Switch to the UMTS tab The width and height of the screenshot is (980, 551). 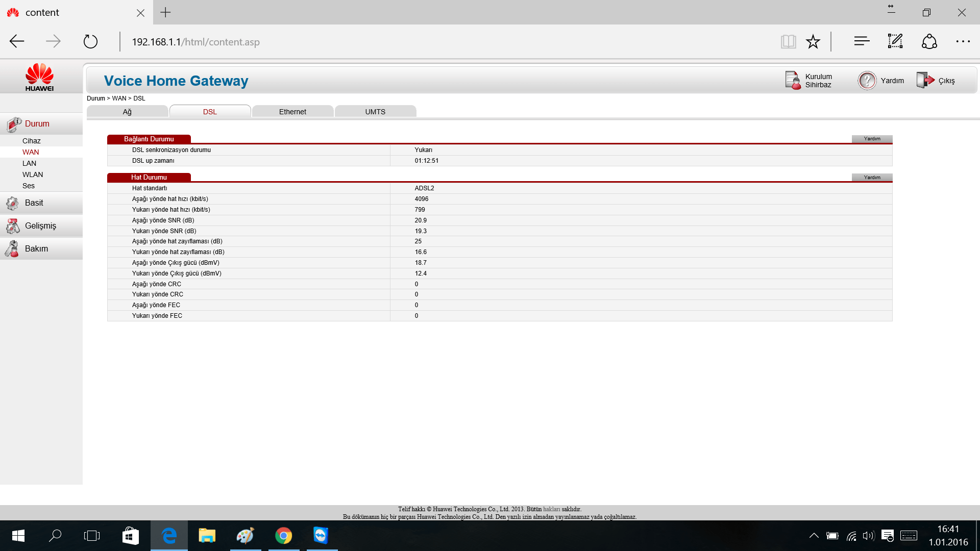click(375, 112)
